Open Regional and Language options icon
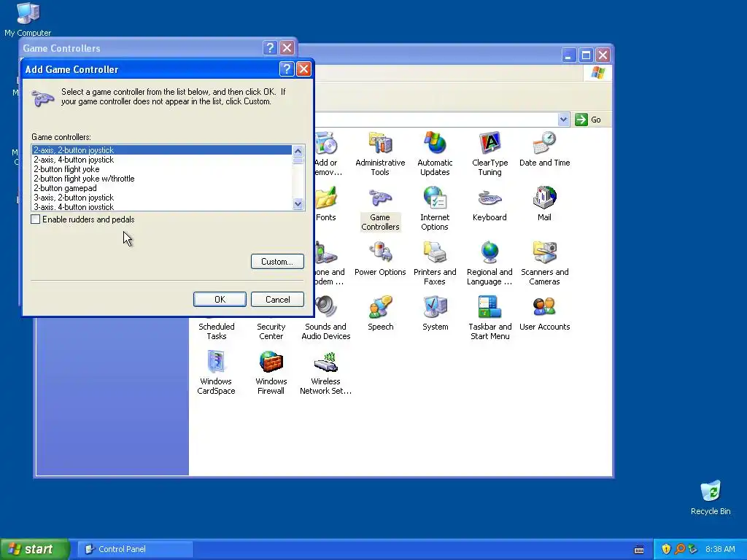 coord(489,263)
